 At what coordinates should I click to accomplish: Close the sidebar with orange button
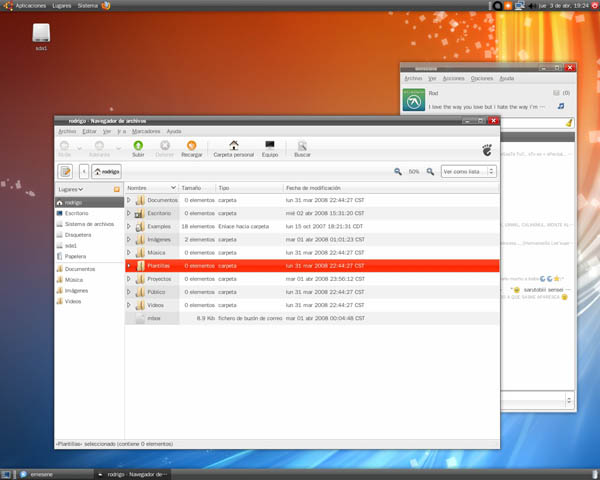[x=117, y=189]
